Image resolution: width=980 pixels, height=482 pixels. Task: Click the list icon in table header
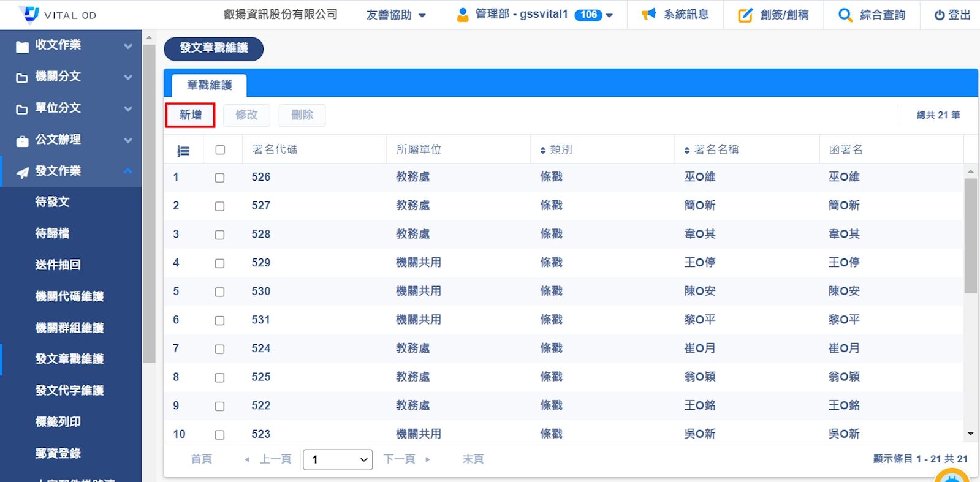pos(183,150)
